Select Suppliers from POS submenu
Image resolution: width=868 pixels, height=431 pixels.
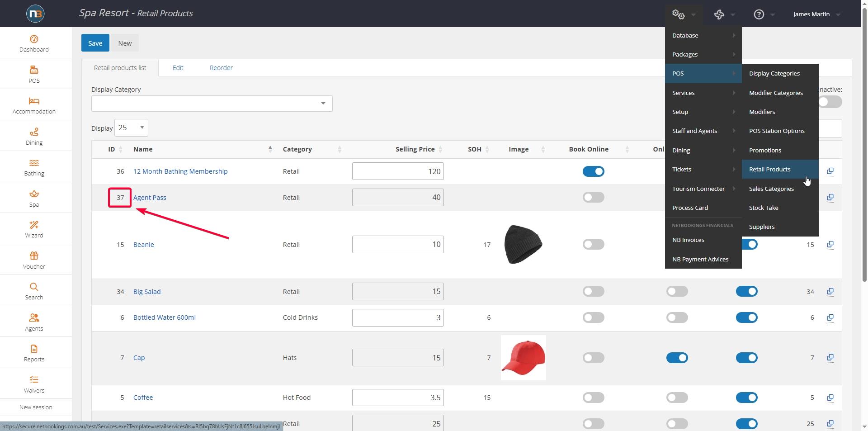click(x=780, y=227)
